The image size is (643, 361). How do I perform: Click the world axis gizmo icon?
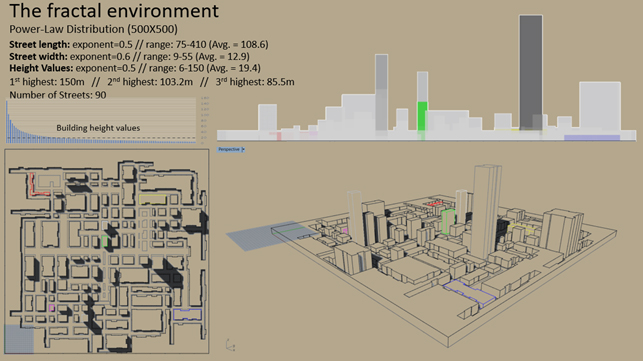[230, 345]
